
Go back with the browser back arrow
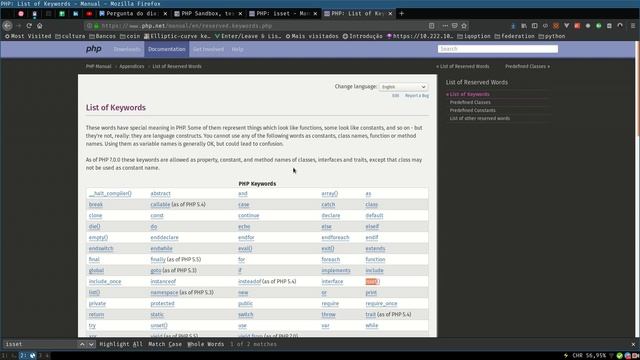(x=7, y=25)
